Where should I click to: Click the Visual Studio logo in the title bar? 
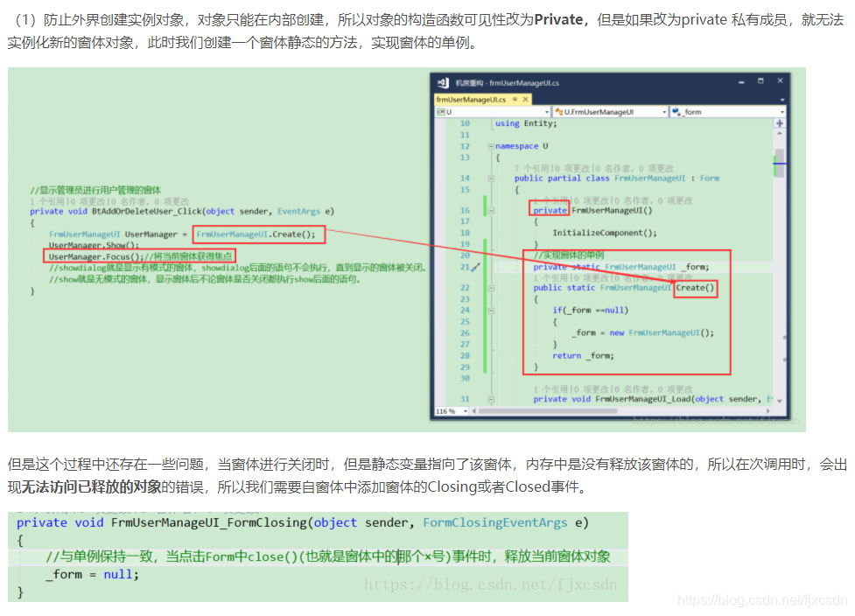[x=443, y=83]
